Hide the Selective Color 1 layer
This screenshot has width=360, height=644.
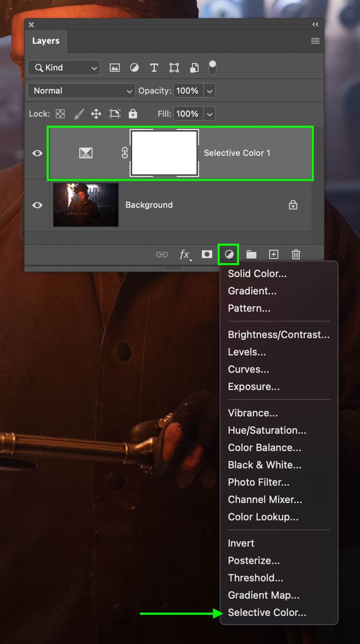tap(37, 153)
